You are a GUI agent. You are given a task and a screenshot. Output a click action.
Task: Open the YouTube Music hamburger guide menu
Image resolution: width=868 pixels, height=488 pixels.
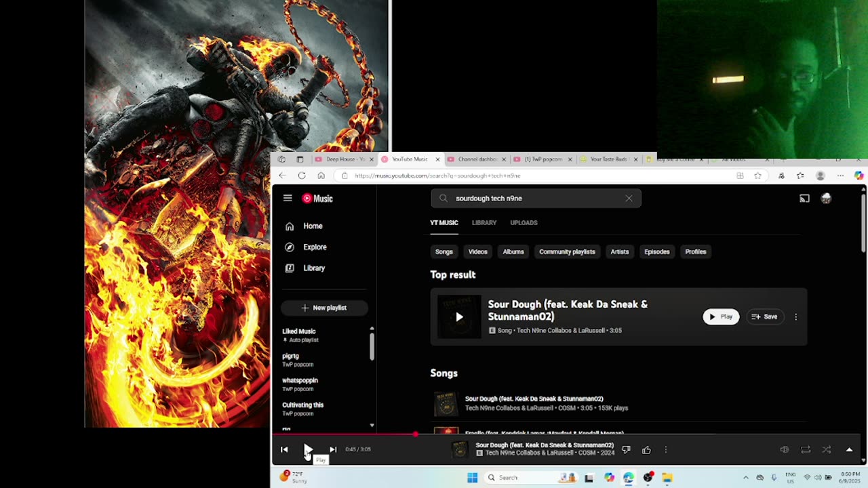[x=288, y=199]
